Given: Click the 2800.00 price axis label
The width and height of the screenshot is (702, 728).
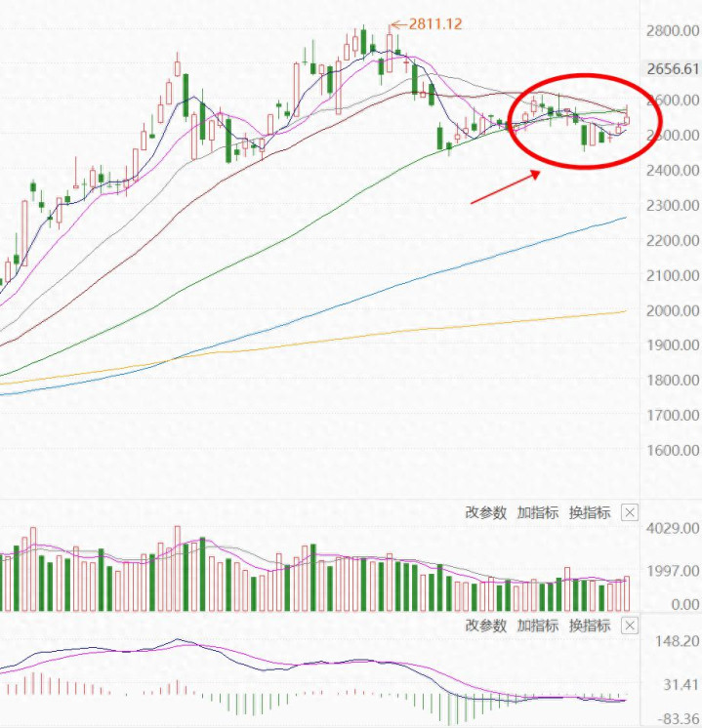Looking at the screenshot, I should 673,31.
